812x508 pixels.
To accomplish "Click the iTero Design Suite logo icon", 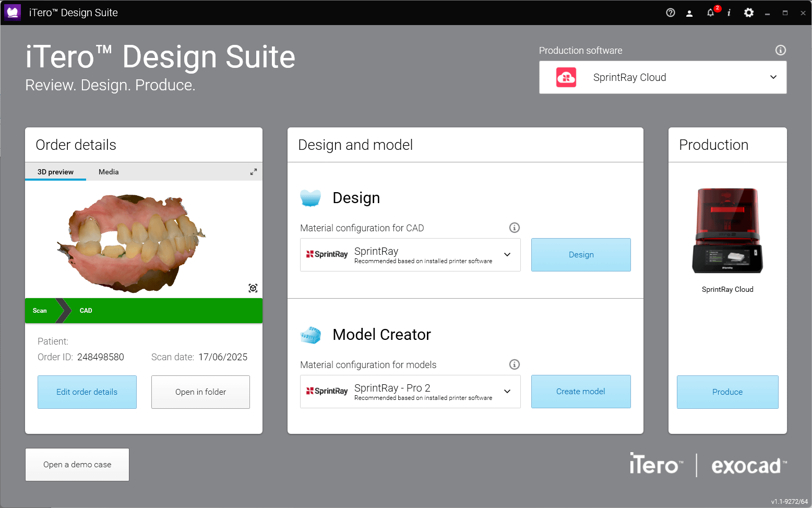I will tap(11, 11).
